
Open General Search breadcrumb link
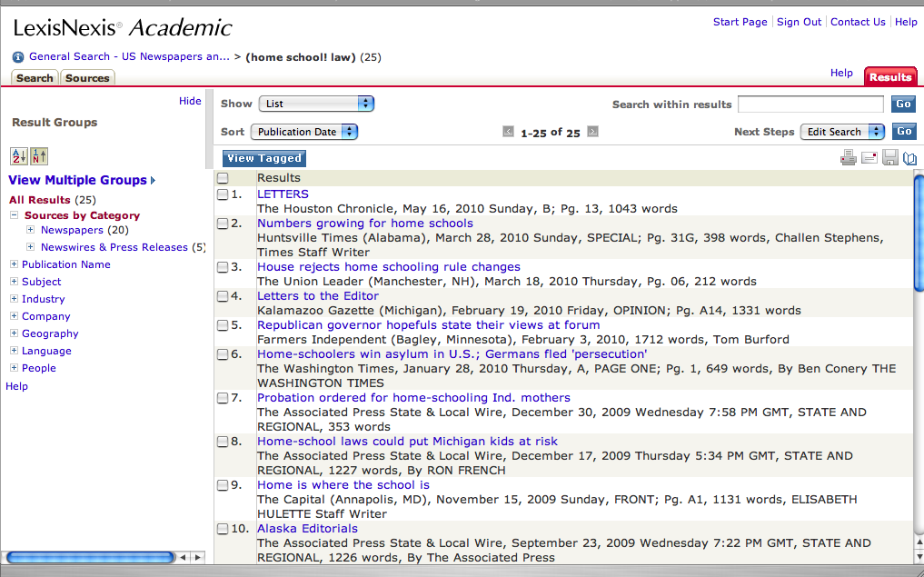(x=129, y=56)
